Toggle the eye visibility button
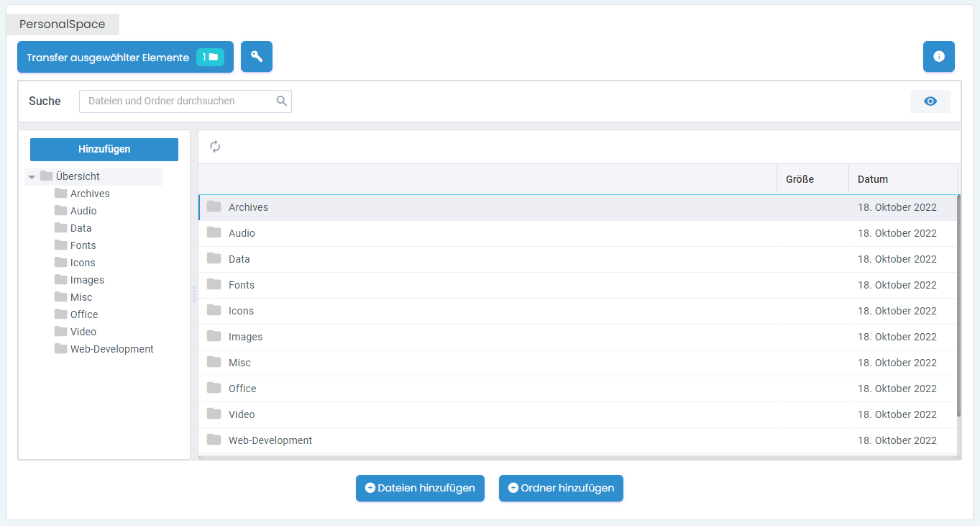The height and width of the screenshot is (526, 980). tap(930, 101)
